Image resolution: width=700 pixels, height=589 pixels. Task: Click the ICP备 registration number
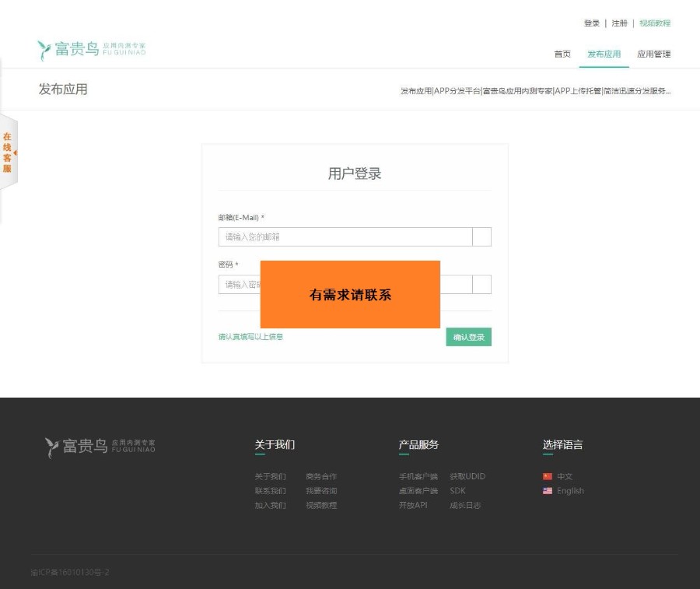pos(70,572)
